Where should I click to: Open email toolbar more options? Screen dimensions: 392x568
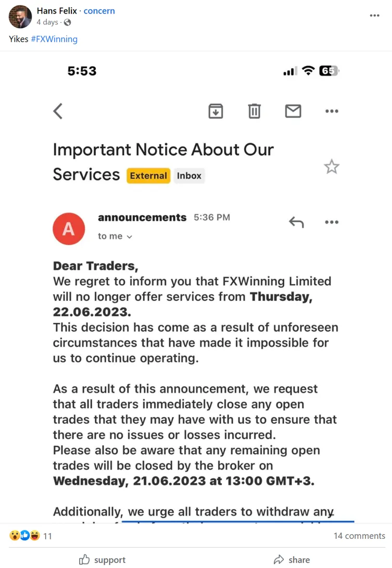332,111
